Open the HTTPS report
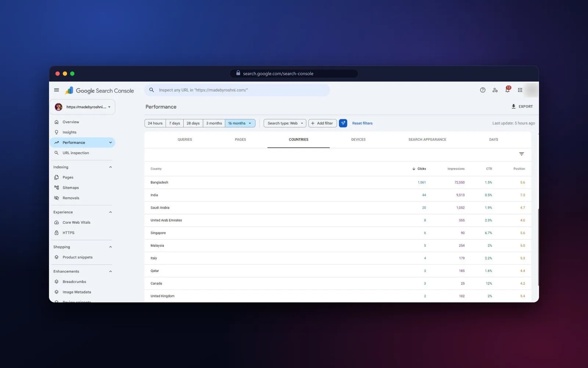The width and height of the screenshot is (588, 368). [68, 233]
